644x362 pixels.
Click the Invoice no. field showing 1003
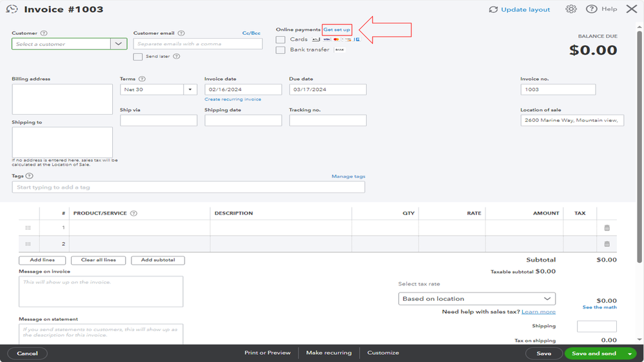[558, 90]
